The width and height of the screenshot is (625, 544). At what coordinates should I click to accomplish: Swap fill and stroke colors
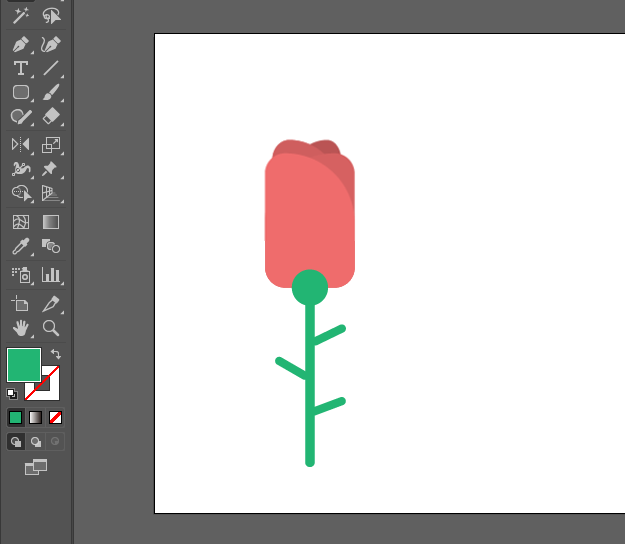click(x=56, y=354)
